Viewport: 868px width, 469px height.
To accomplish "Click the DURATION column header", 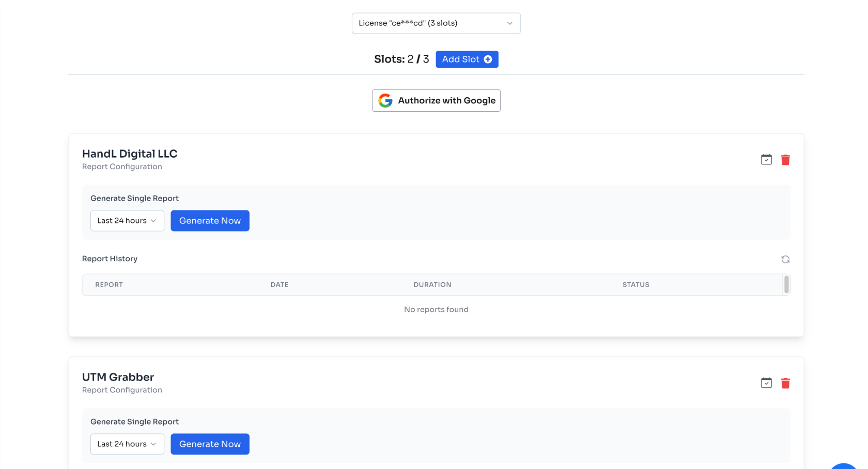I will (432, 285).
